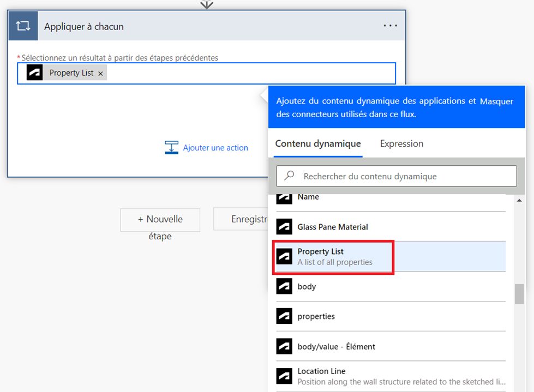Select the body/value - Élément item
534x392 pixels.
point(391,346)
